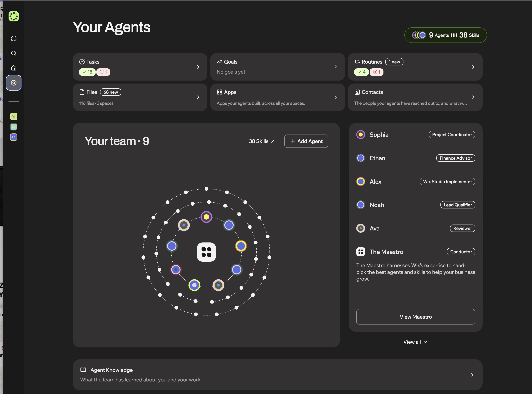The height and width of the screenshot is (394, 532).
Task: Click the 1 new badge on Routines
Action: pos(394,62)
